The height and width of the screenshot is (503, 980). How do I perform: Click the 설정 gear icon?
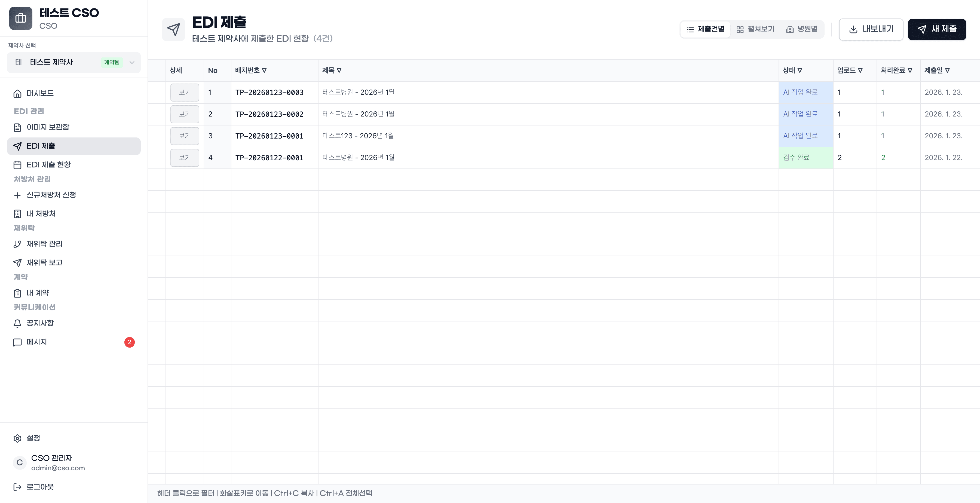pyautogui.click(x=17, y=438)
